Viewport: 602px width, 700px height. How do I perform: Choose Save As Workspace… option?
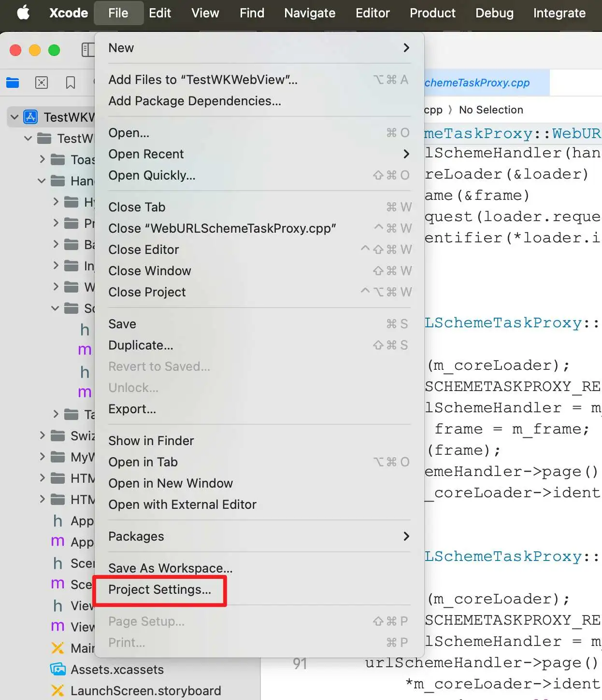(x=170, y=568)
